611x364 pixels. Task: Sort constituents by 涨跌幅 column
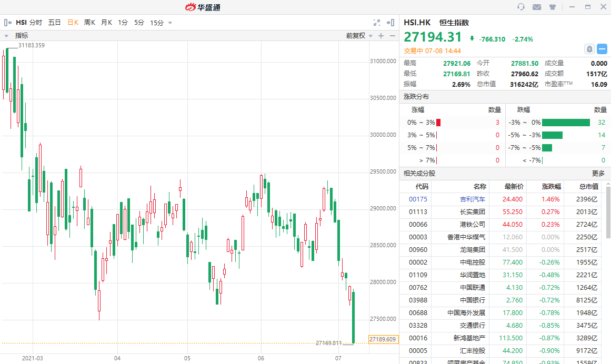click(552, 187)
